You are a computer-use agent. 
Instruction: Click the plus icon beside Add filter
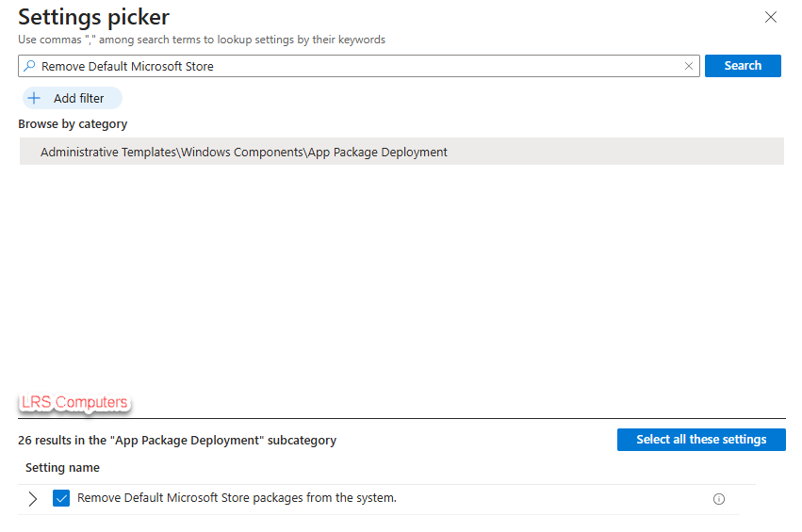(x=34, y=98)
